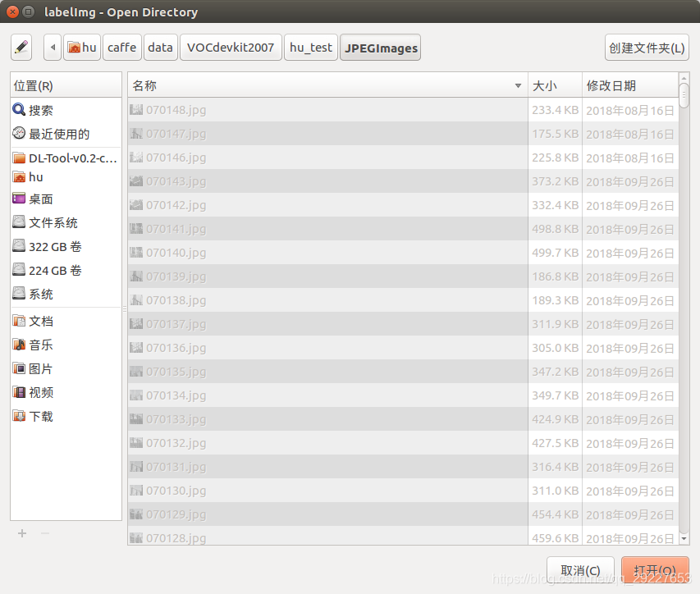The image size is (700, 594).
Task: Open 音乐 music folder
Action: coord(66,345)
